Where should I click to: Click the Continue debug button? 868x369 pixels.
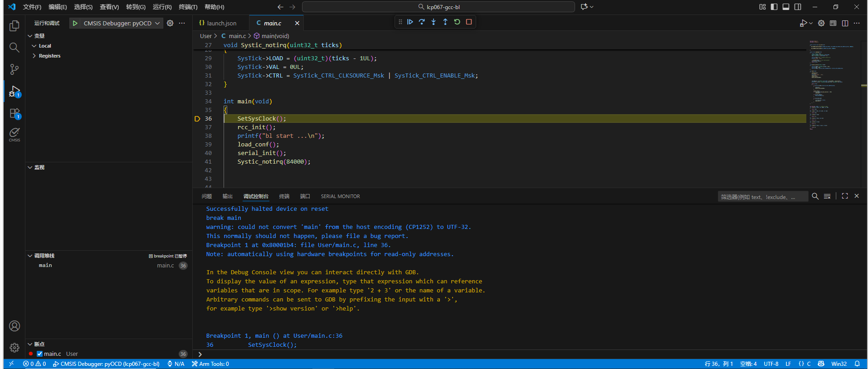point(410,22)
